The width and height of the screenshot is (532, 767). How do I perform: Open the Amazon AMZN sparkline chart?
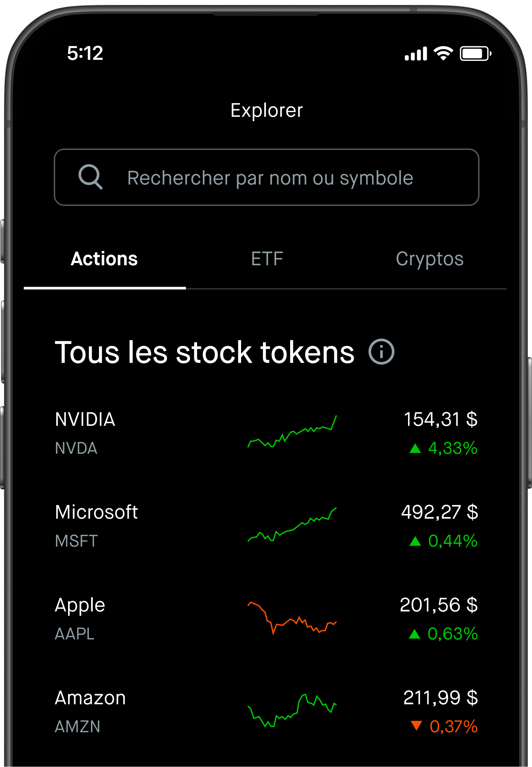(292, 711)
